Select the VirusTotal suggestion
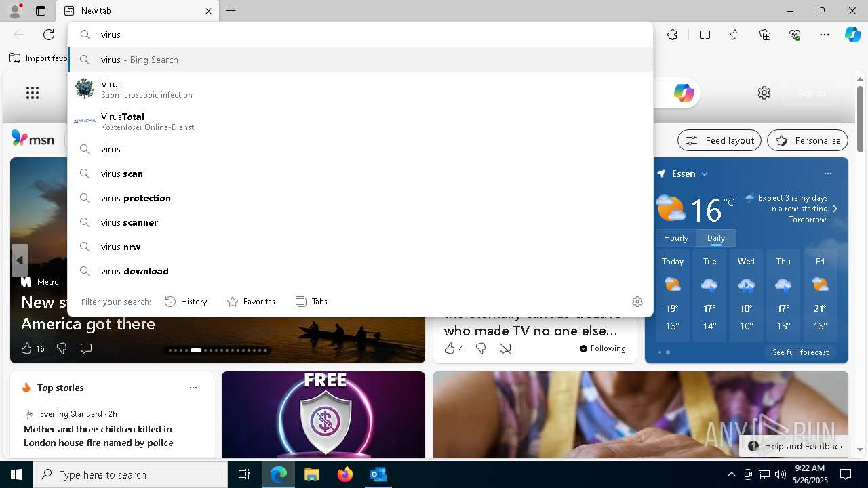Viewport: 868px width, 488px height. click(360, 121)
